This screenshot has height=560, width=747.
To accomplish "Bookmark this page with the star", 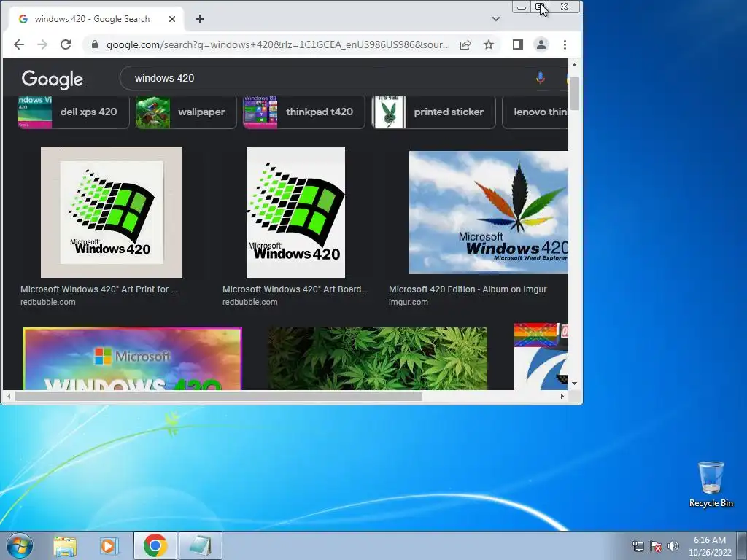I will click(x=489, y=44).
